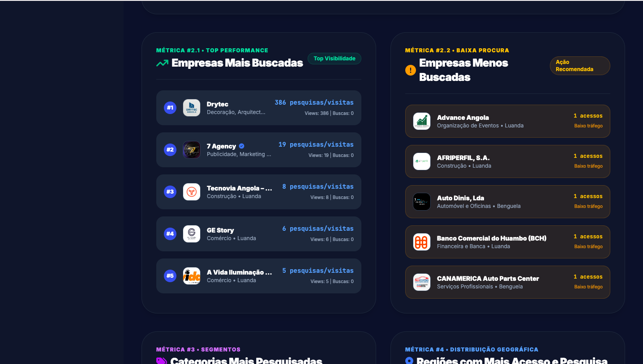Viewport: 643px width, 364px height.
Task: Click the CANAMERICA Auto Parts Center logo
Action: point(422,282)
